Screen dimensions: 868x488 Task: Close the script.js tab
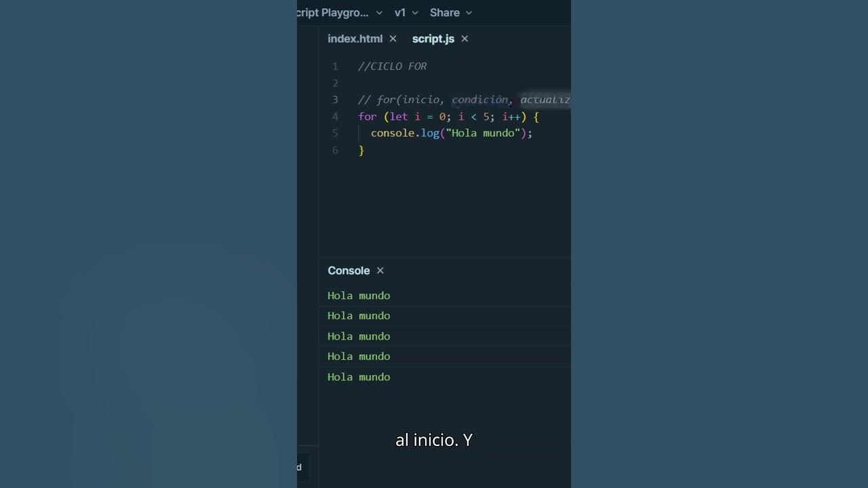click(x=465, y=39)
